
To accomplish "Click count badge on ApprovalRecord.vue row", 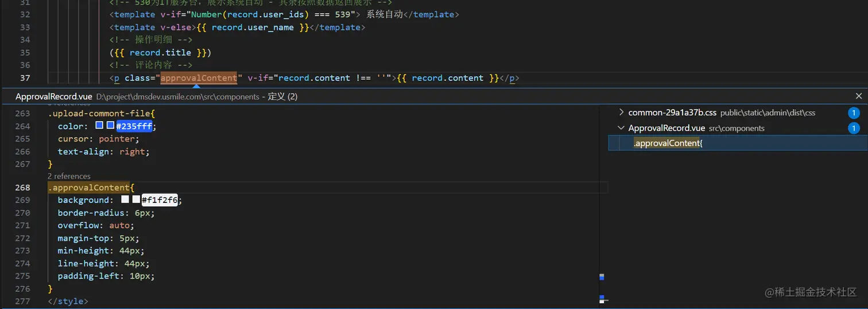I will pos(854,128).
